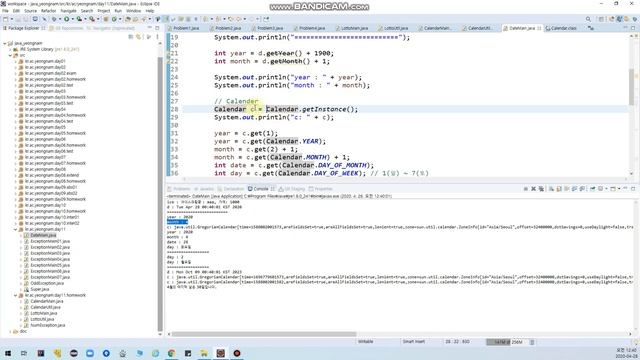The height and width of the screenshot is (360, 640).
Task: Click line 28 Calendar.getInstance() code line
Action: pyautogui.click(x=286, y=109)
